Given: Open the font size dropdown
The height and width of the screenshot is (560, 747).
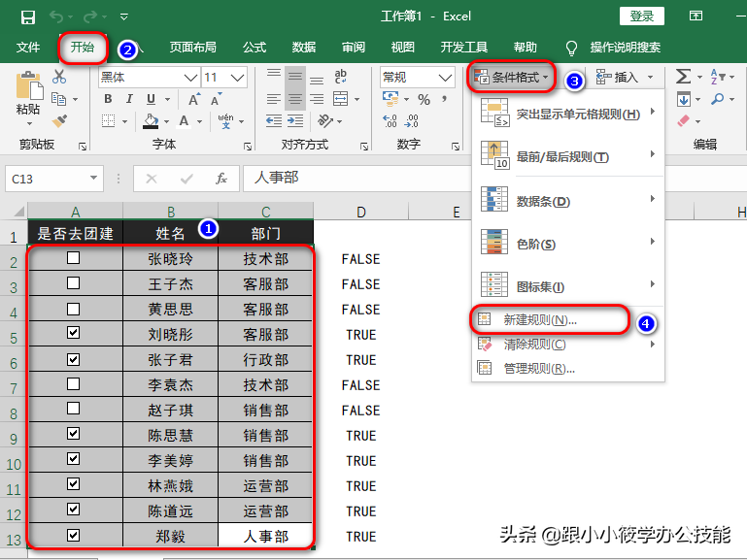Looking at the screenshot, I should 237,77.
